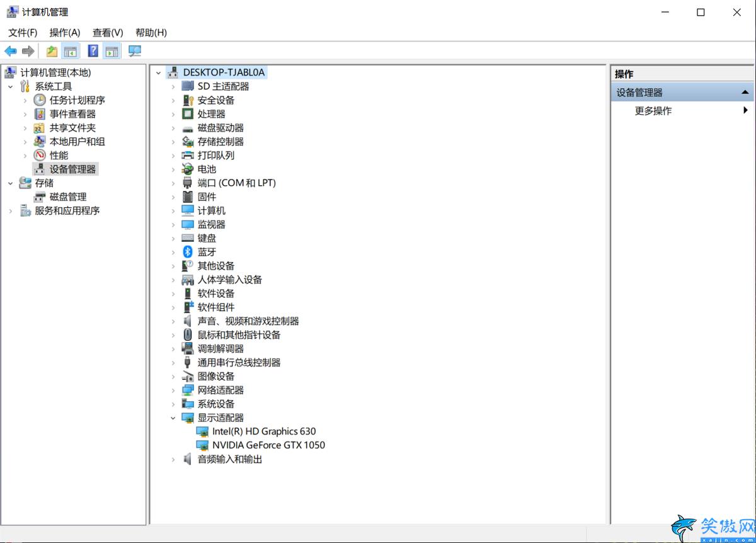
Task: Expand the 系统设备 node
Action: (173, 404)
